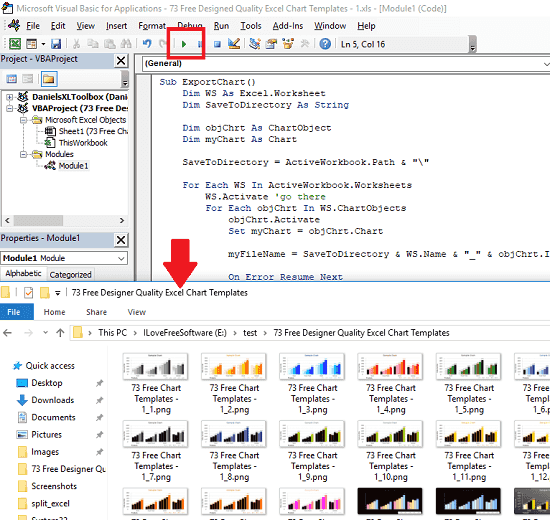Collapse the Modules folder
Screen dimensions: 550x520
pyautogui.click(x=24, y=154)
